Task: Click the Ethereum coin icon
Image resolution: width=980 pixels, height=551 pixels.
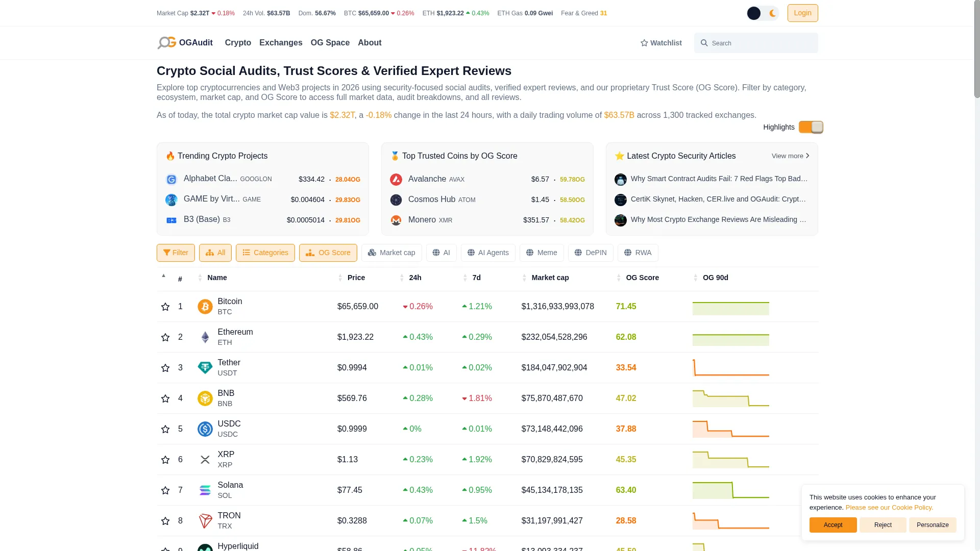Action: [x=205, y=337]
